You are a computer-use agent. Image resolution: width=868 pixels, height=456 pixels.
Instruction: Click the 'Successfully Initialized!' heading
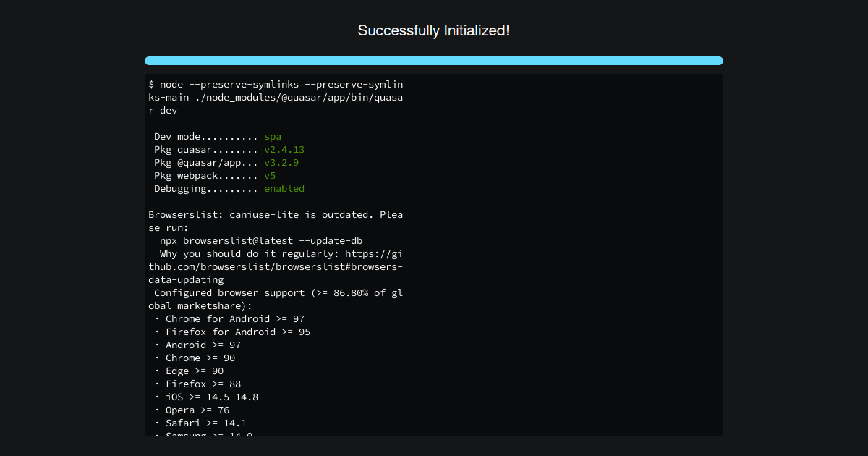pos(434,30)
